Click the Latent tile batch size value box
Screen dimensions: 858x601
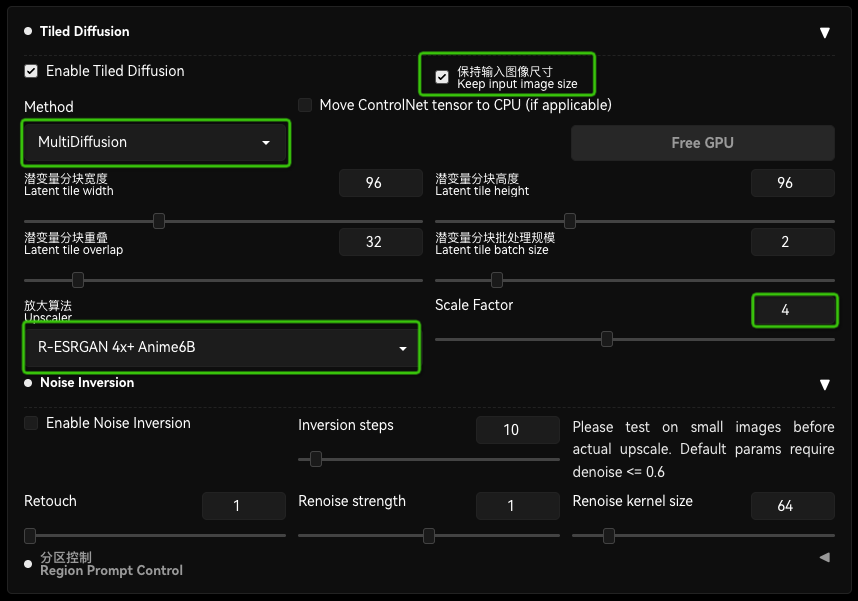[793, 241]
